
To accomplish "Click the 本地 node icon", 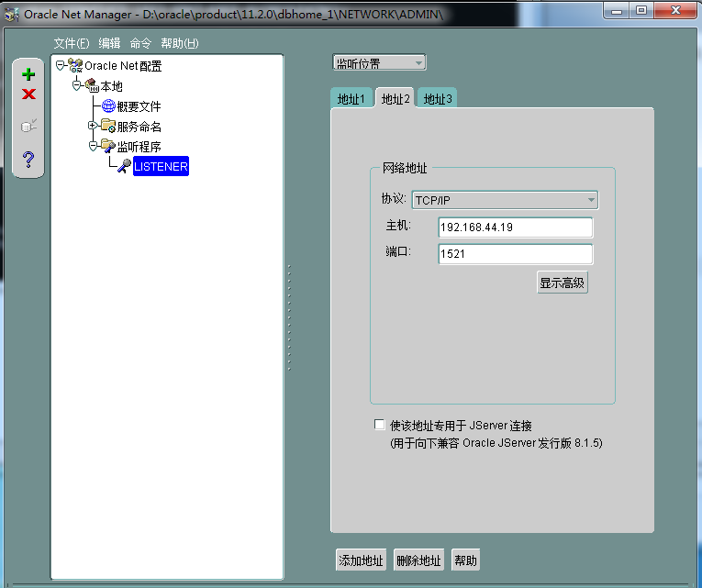I will tap(92, 85).
